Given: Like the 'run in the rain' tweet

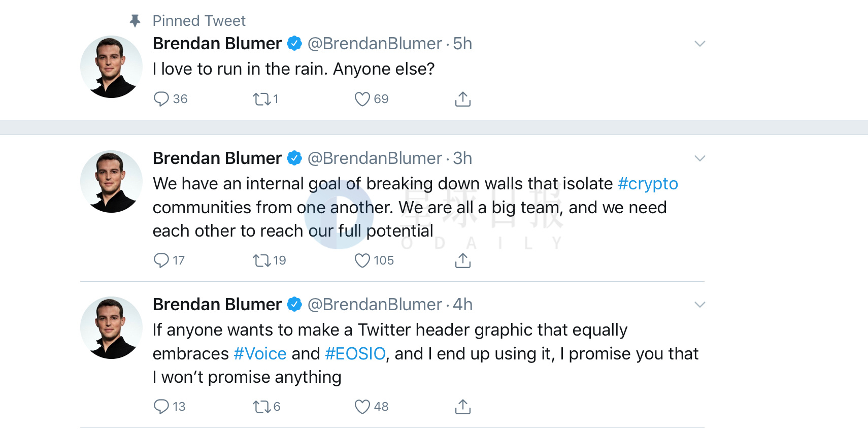Looking at the screenshot, I should coord(362,99).
